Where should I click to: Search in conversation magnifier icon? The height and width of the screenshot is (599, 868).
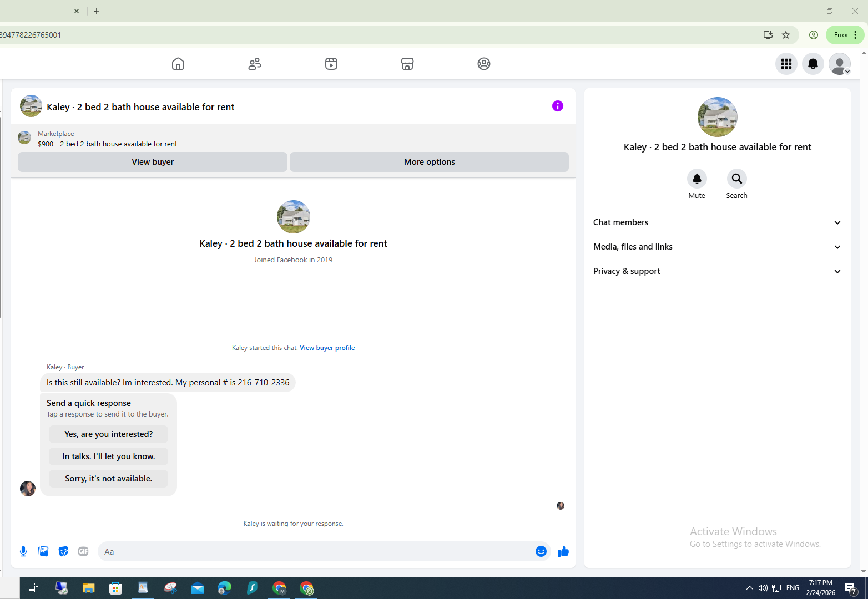coord(737,179)
